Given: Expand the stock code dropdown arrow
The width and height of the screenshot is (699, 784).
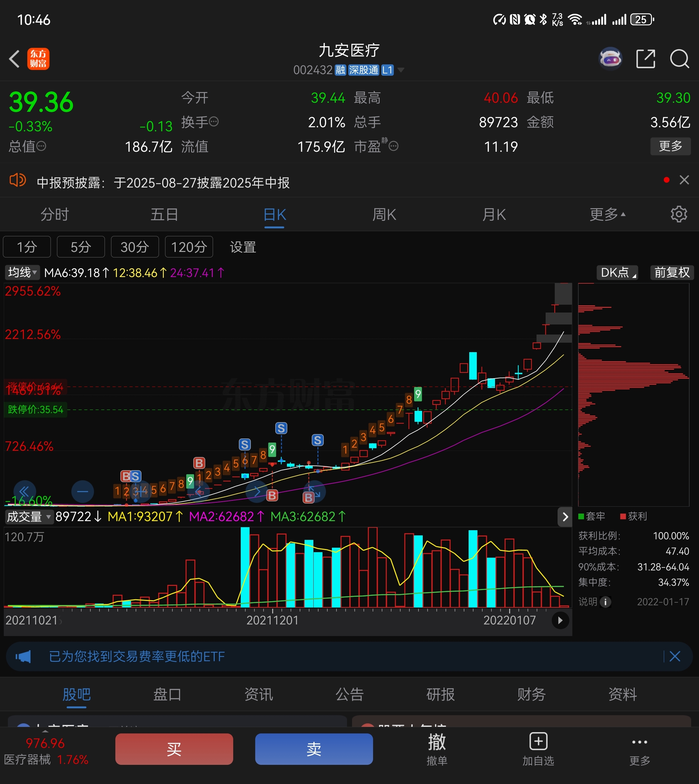Looking at the screenshot, I should [401, 70].
